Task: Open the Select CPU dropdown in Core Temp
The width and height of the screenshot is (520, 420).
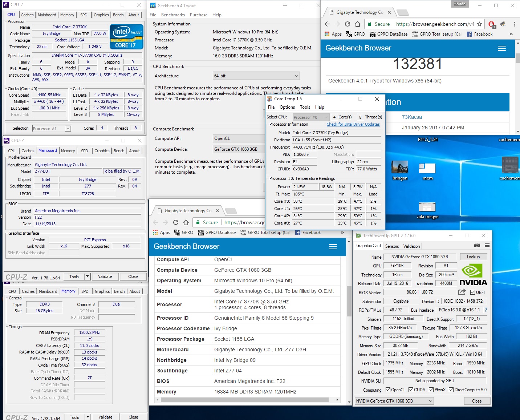Action: coord(311,117)
